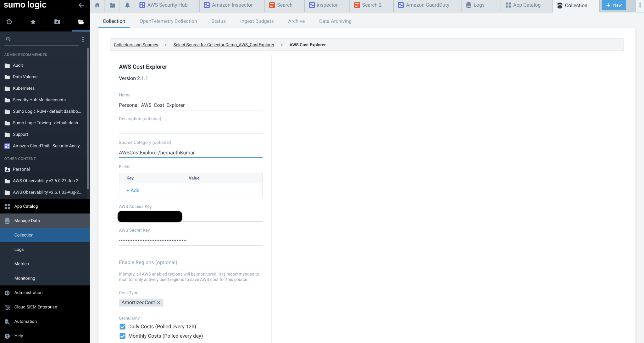Toggle Daily Costs checkbox
644x343 pixels.
coord(122,327)
